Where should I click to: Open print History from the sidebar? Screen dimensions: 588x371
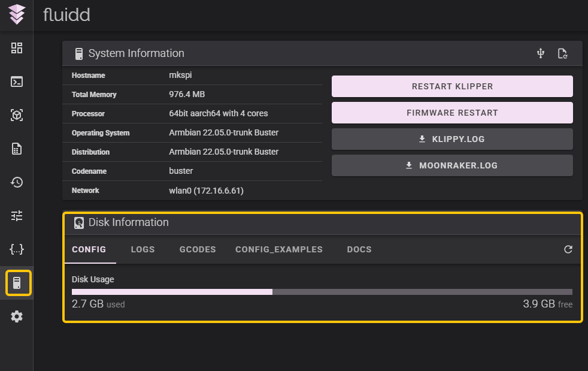[17, 182]
